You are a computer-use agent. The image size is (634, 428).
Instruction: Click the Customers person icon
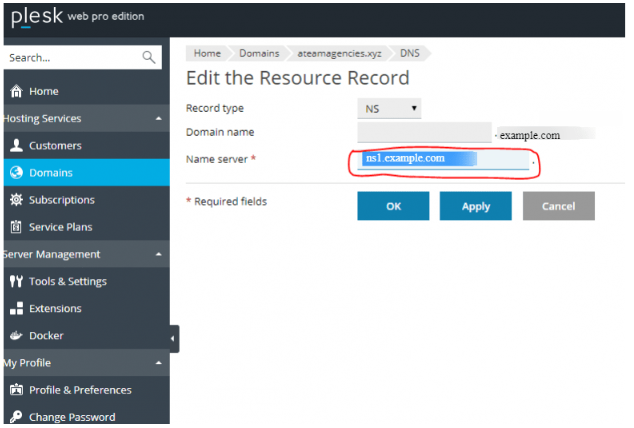(16, 145)
